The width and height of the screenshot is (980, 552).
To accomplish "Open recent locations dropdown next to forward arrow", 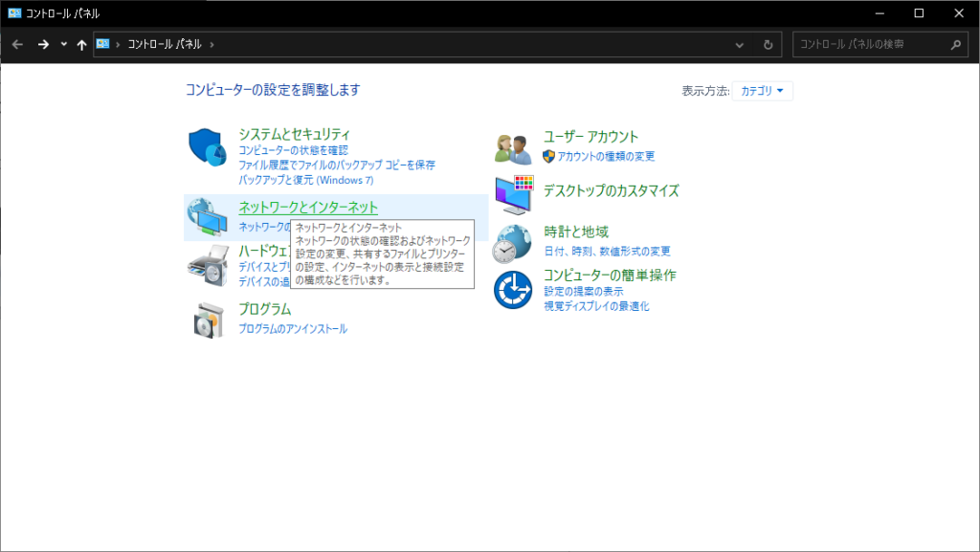I will point(64,45).
